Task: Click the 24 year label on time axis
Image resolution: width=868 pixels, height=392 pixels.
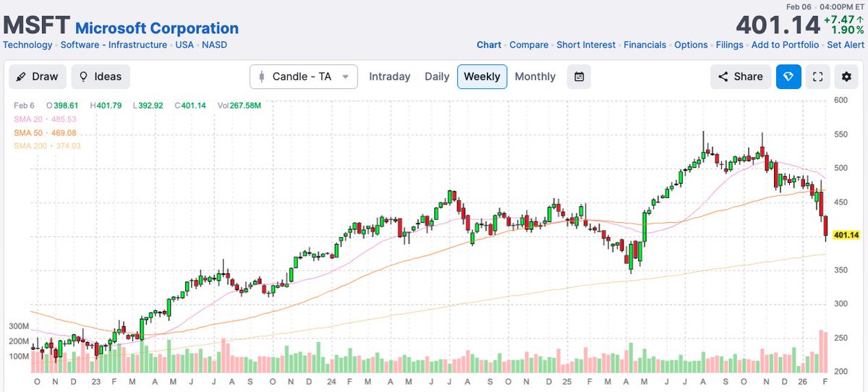Action: (x=331, y=381)
